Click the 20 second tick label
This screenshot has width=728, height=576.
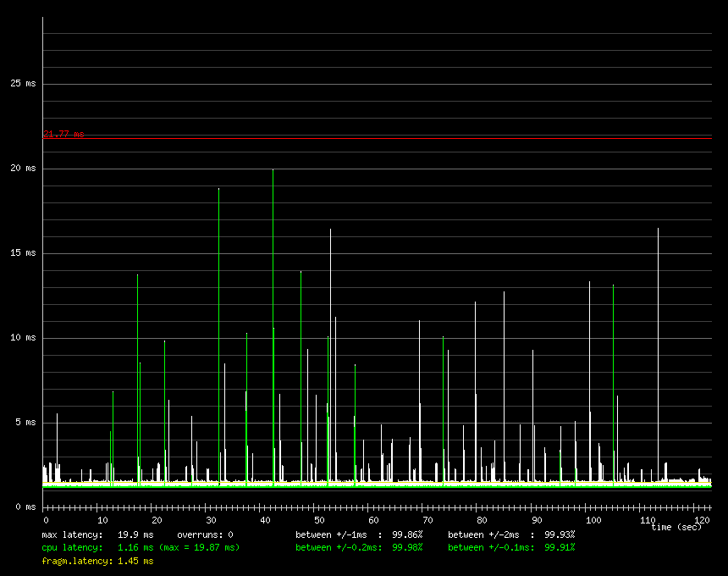pyautogui.click(x=157, y=520)
